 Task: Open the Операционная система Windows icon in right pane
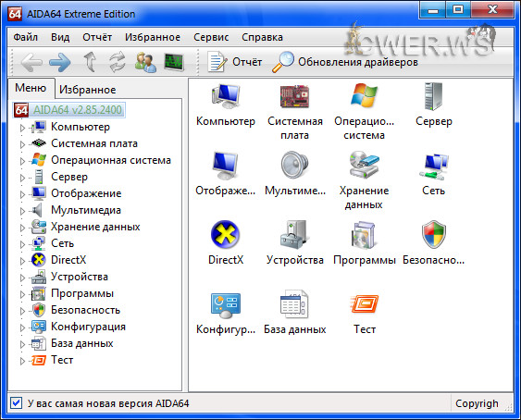coord(365,96)
